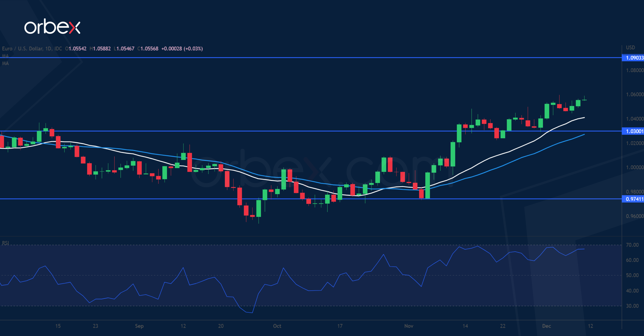
Task: Click the 1.09033 price level tag
Action: pyautogui.click(x=634, y=58)
